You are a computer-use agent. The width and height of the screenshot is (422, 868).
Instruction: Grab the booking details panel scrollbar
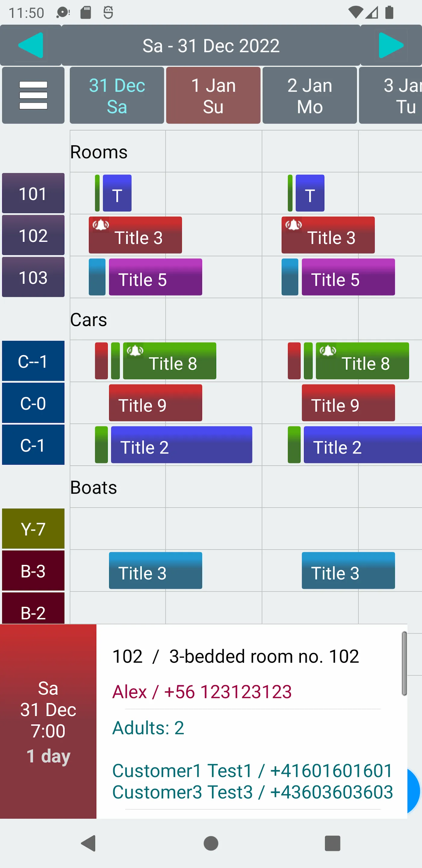click(x=404, y=663)
